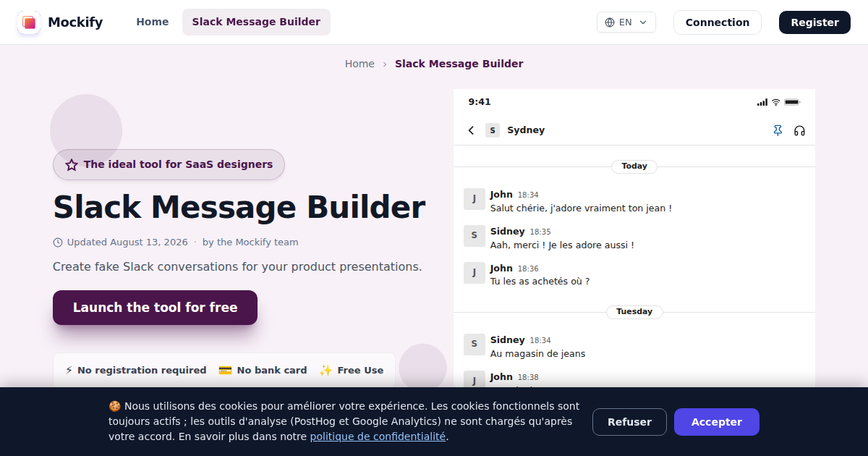Click the clock icon beside Updated date
This screenshot has width=868, height=456.
pos(58,242)
